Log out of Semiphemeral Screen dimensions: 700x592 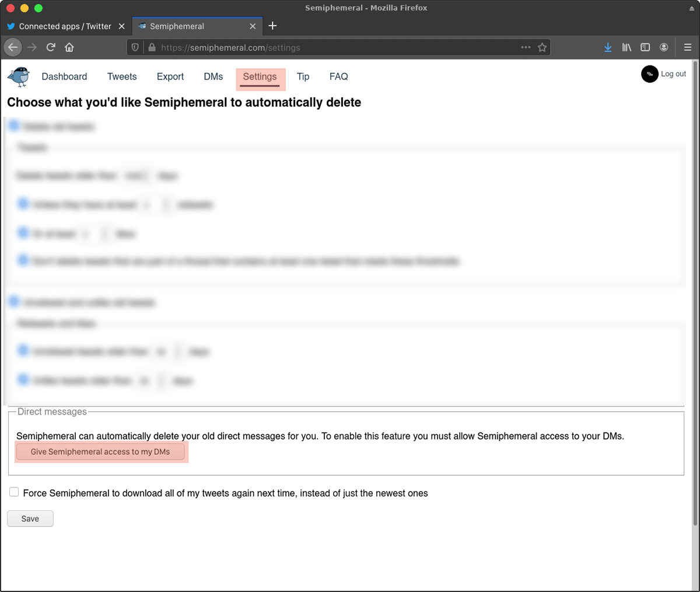673,74
